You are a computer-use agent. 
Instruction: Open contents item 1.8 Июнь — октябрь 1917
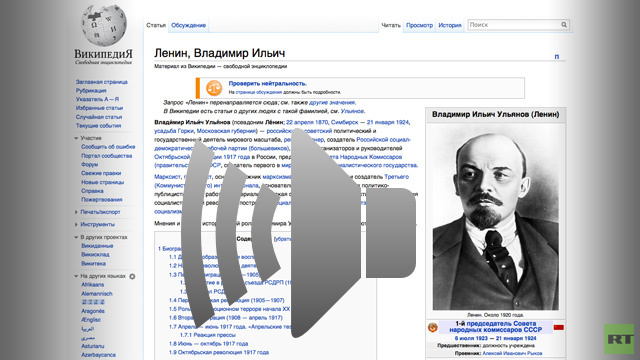tap(209, 344)
